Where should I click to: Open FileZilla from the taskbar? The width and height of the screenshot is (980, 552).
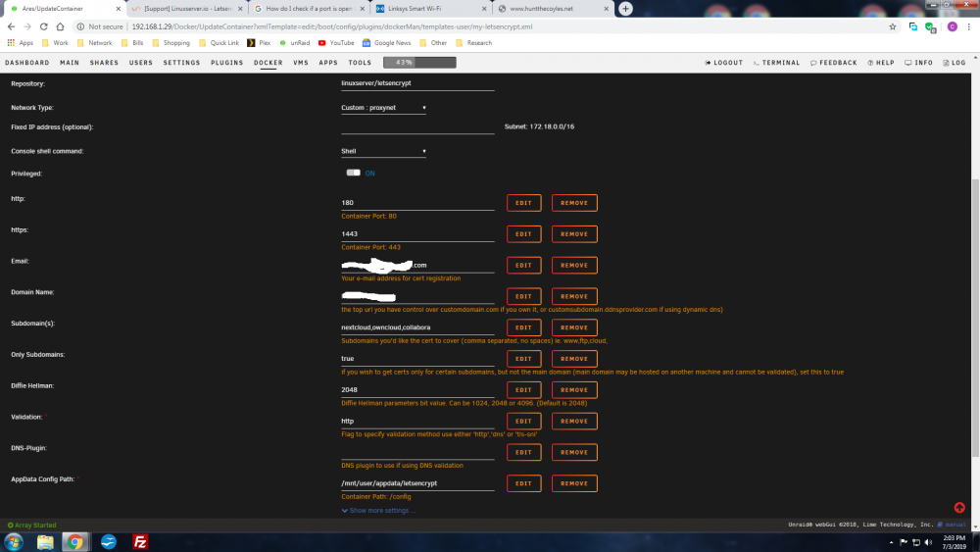point(140,542)
